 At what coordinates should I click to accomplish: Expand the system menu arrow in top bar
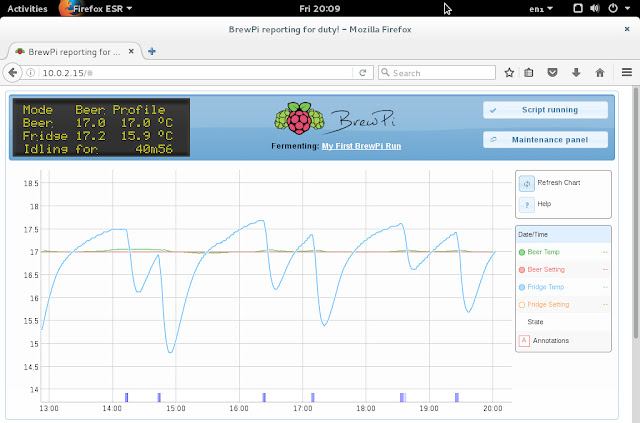tap(627, 8)
